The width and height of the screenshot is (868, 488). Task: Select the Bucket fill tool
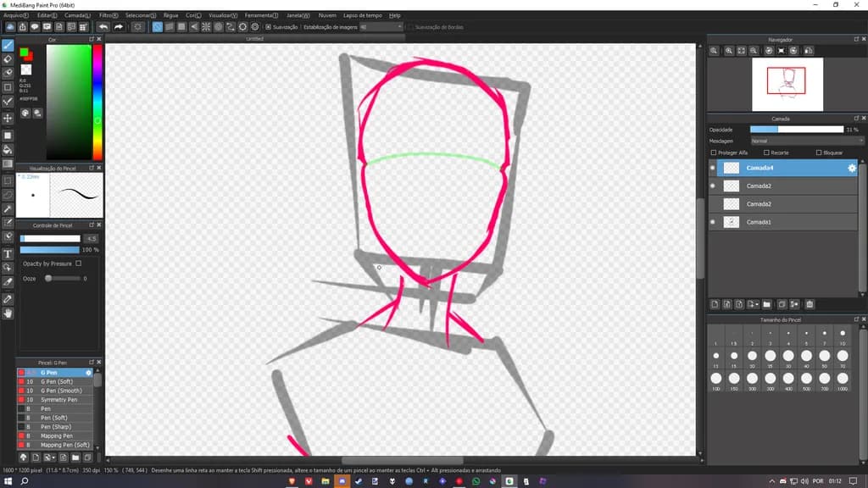point(8,150)
